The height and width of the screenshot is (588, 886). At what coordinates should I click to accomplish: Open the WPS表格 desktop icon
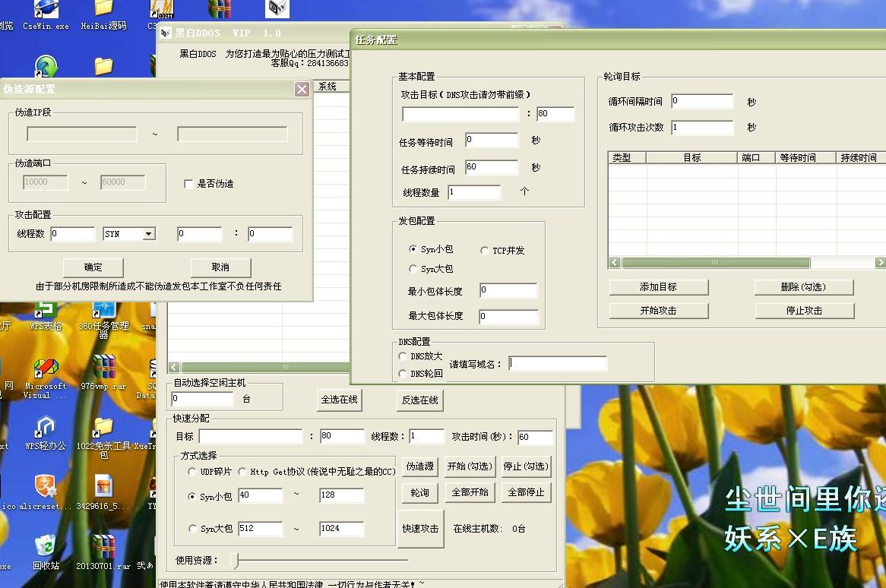pyautogui.click(x=45, y=315)
